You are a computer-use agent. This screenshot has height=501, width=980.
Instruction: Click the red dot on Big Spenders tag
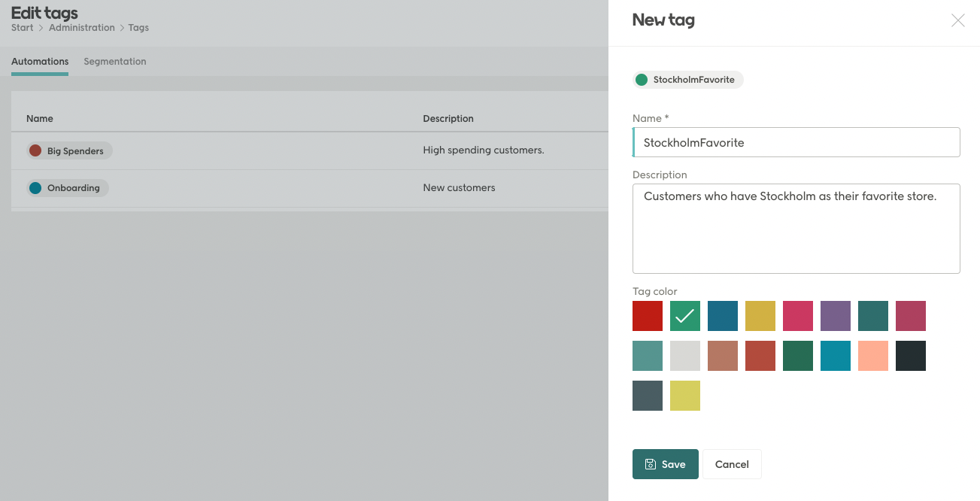pos(35,150)
